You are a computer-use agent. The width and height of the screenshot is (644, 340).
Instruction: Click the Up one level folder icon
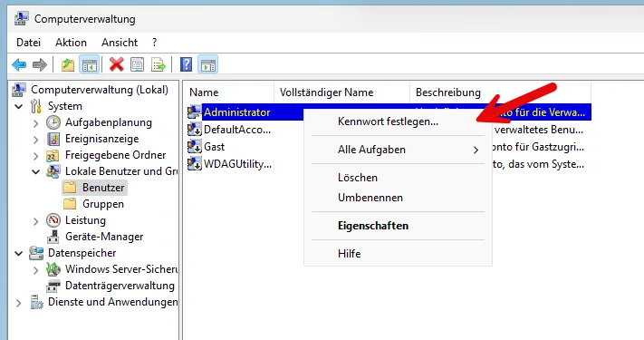pyautogui.click(x=68, y=64)
